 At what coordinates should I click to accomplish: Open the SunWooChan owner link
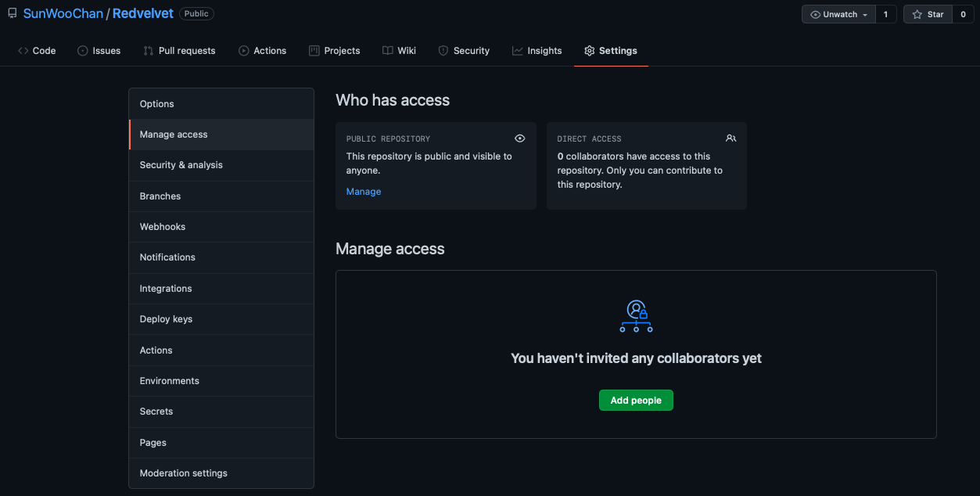tap(63, 14)
